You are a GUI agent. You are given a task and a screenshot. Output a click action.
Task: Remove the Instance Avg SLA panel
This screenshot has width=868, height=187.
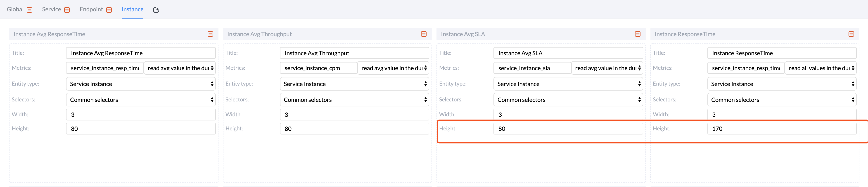638,34
